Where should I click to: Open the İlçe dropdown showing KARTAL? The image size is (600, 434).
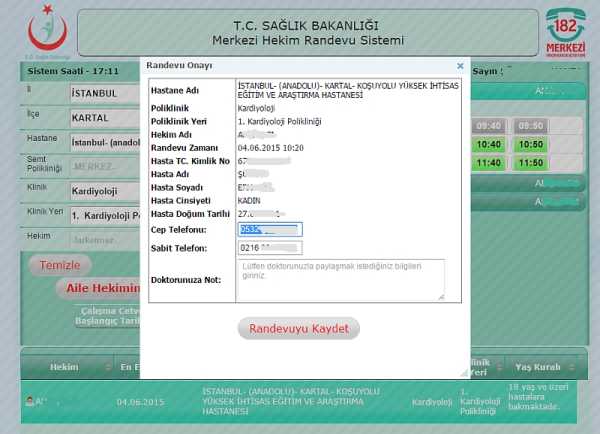coord(105,118)
